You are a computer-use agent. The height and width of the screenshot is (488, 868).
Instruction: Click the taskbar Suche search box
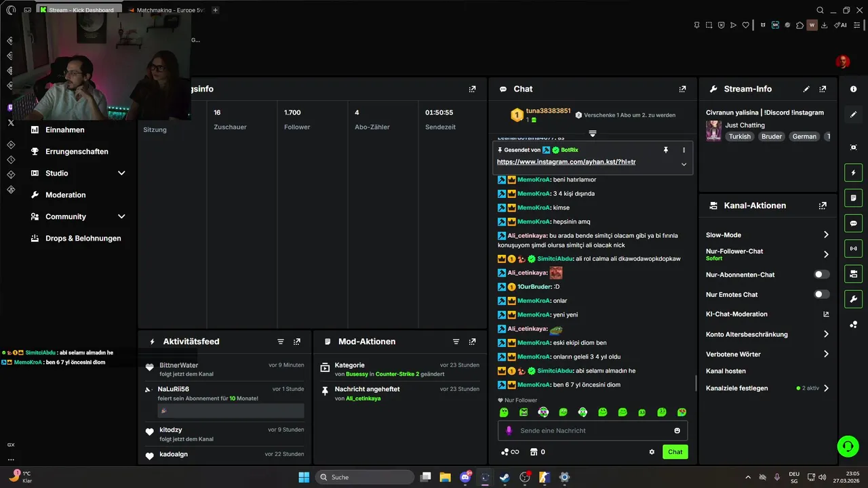click(366, 477)
